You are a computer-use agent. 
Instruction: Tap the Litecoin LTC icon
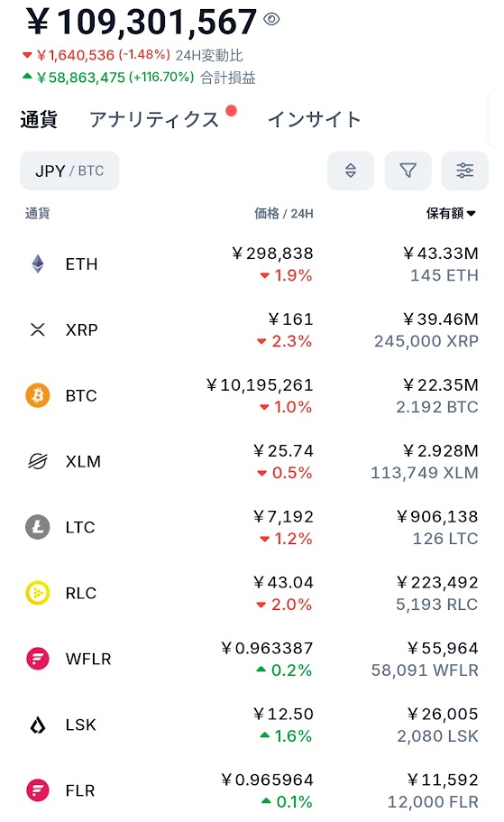coord(38,527)
